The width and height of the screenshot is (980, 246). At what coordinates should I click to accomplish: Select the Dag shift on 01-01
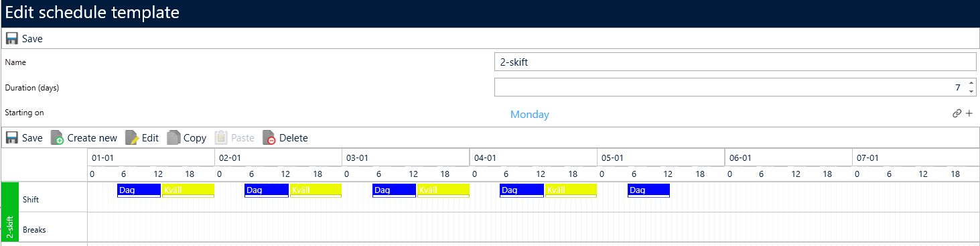click(x=139, y=190)
